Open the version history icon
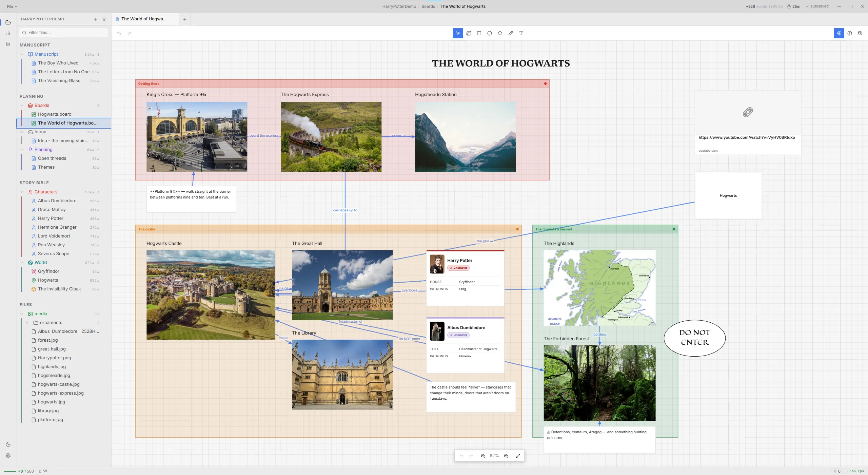The height and width of the screenshot is (475, 868). point(860,33)
